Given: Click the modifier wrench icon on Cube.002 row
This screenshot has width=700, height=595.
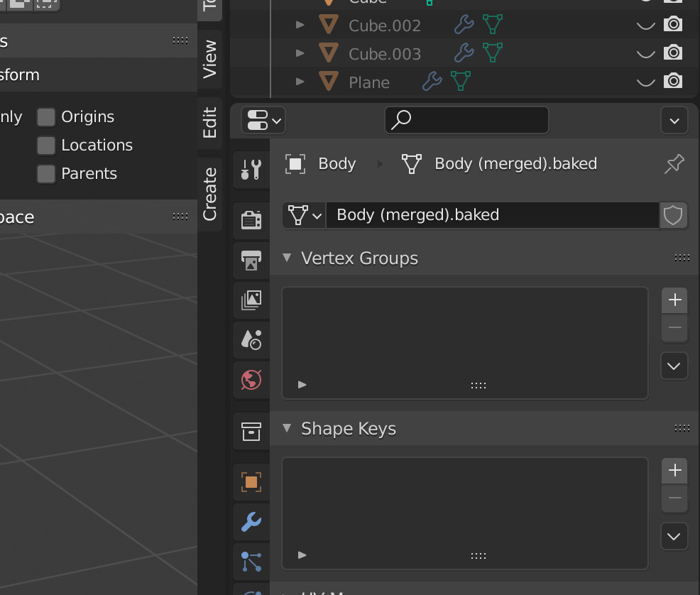Looking at the screenshot, I should click(x=464, y=25).
